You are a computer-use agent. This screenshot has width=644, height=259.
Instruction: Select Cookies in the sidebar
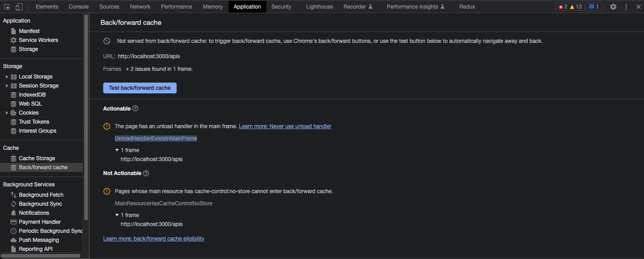[x=28, y=113]
